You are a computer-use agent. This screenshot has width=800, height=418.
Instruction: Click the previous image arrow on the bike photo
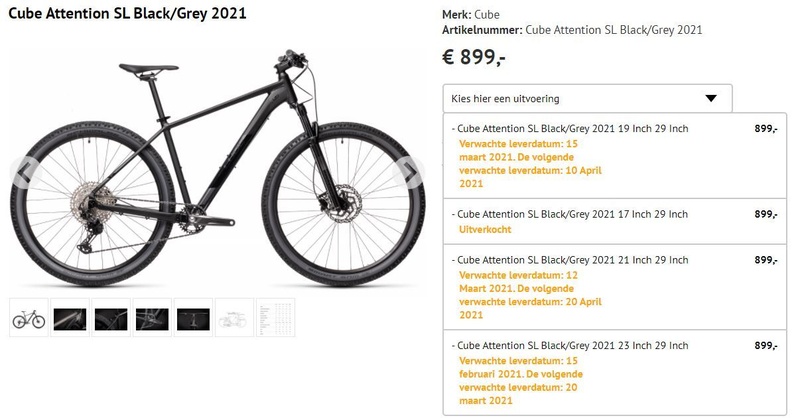22,172
